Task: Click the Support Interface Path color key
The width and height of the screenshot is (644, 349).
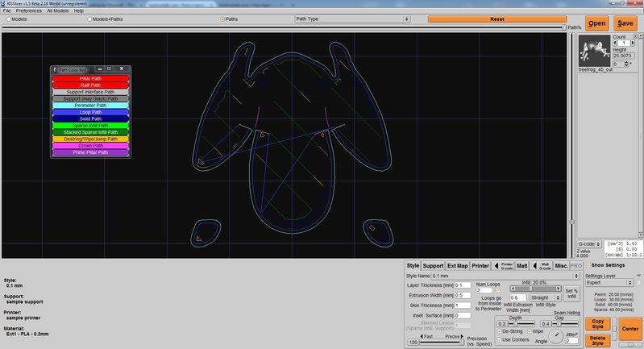Action: pyautogui.click(x=90, y=92)
